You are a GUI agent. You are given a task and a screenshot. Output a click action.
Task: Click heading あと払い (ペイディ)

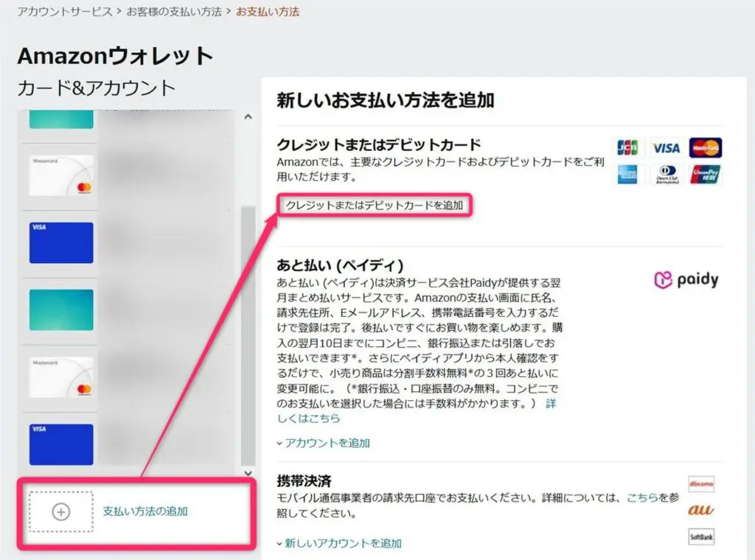340,265
